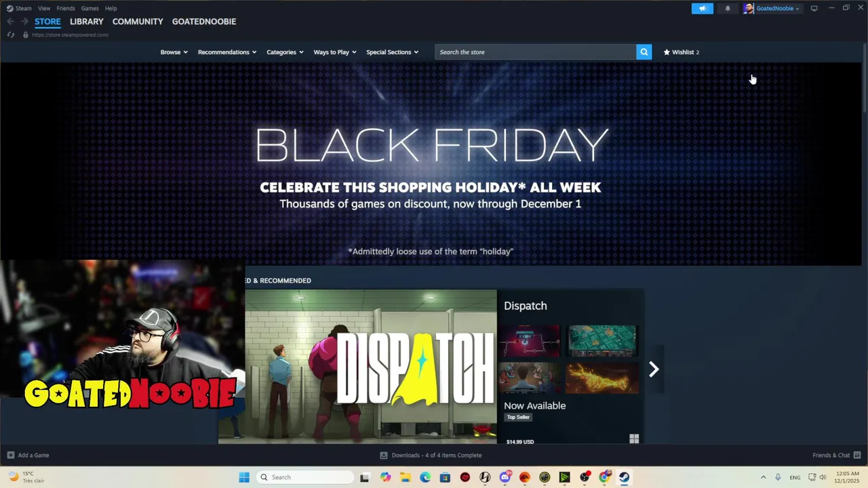The height and width of the screenshot is (488, 868).
Task: Expand the Browse dropdown
Action: pyautogui.click(x=174, y=52)
